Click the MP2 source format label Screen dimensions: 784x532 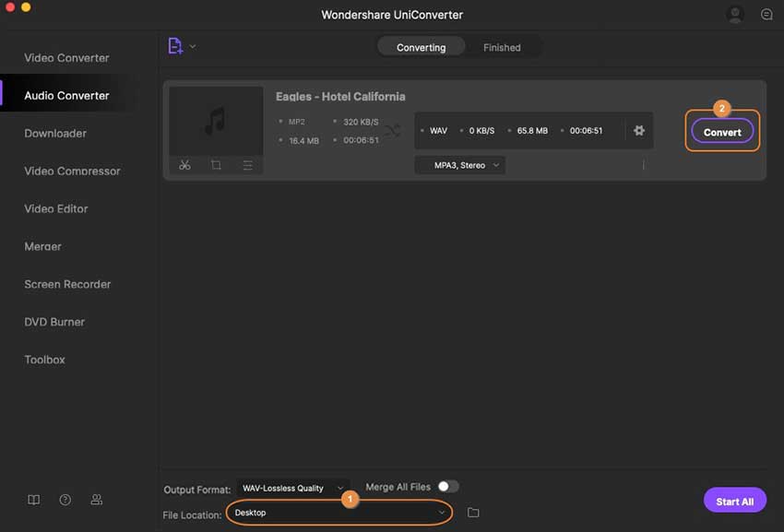click(296, 122)
